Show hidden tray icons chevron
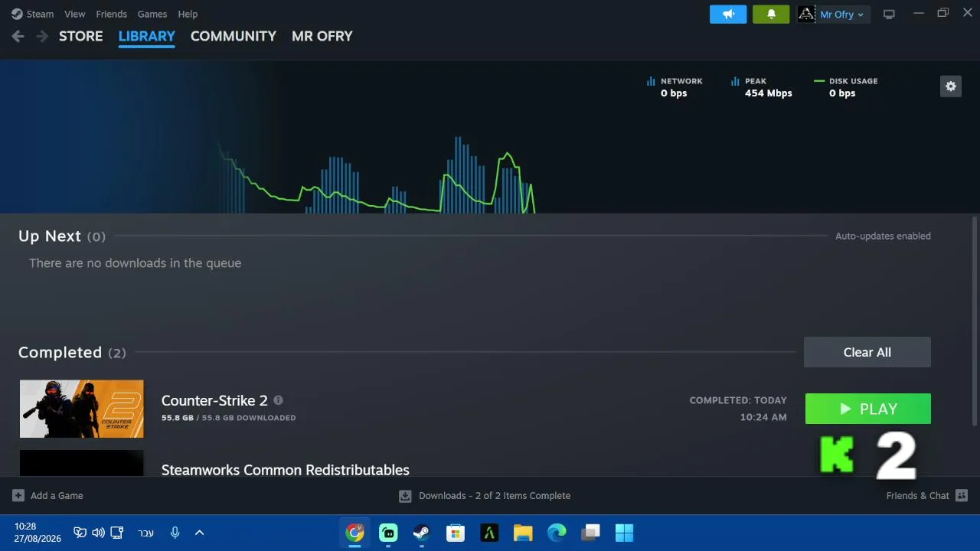Screen dimensions: 980x551 point(199,533)
